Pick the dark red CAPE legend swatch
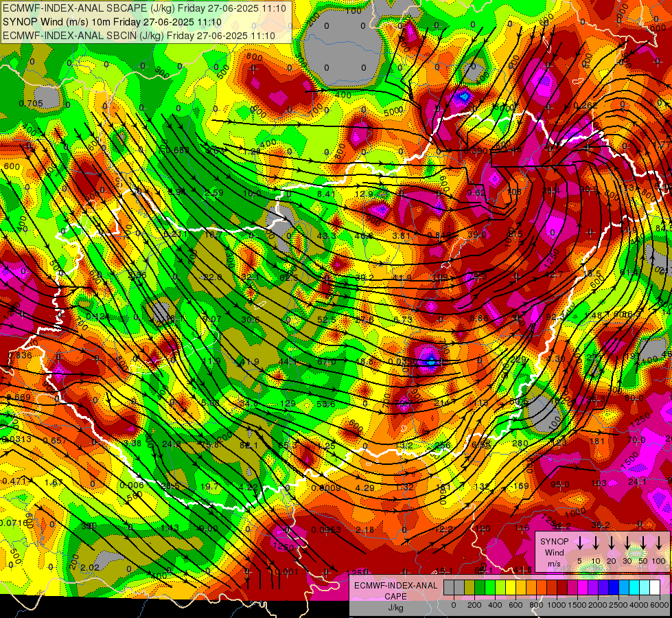The width and height of the screenshot is (672, 618). pyautogui.click(x=562, y=587)
